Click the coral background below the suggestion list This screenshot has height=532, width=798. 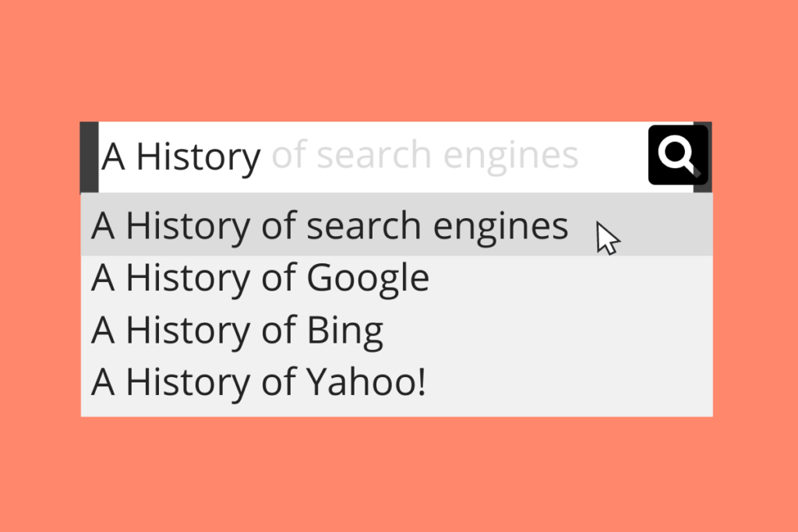[399, 474]
